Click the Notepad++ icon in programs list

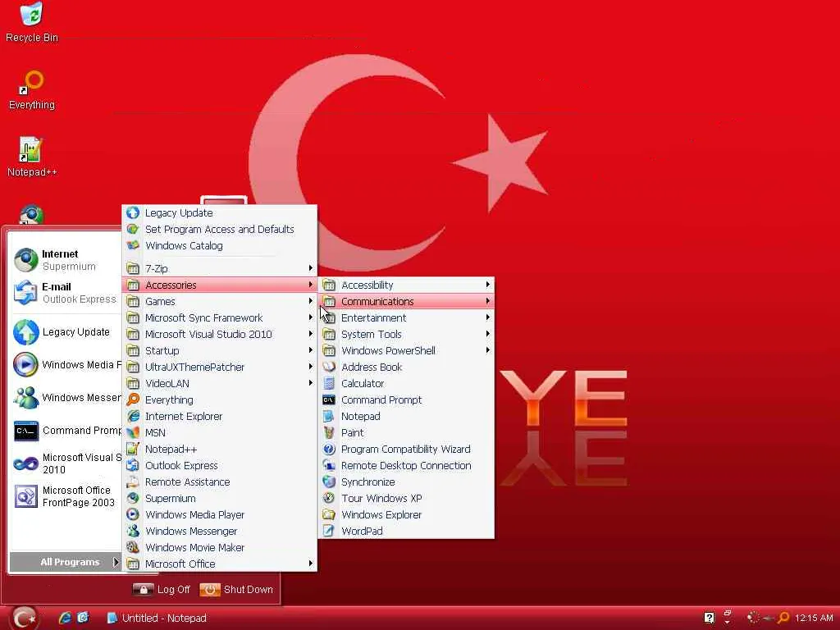(133, 449)
